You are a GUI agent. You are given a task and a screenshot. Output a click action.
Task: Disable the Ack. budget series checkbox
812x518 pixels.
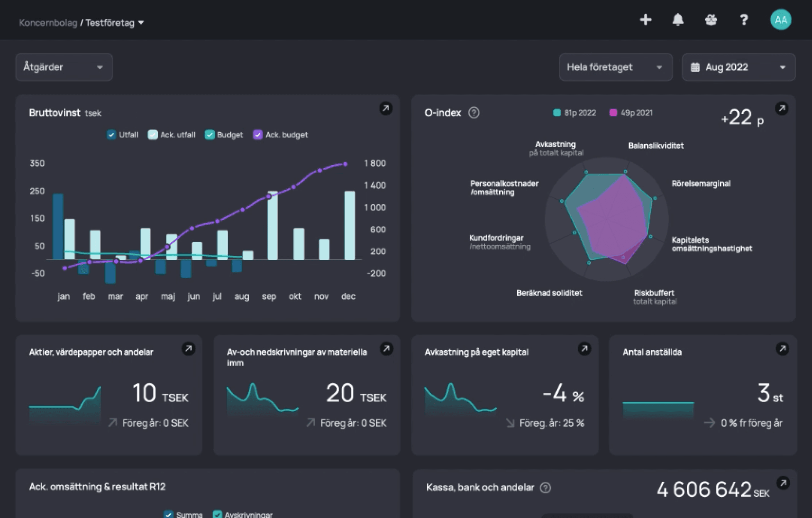(257, 135)
